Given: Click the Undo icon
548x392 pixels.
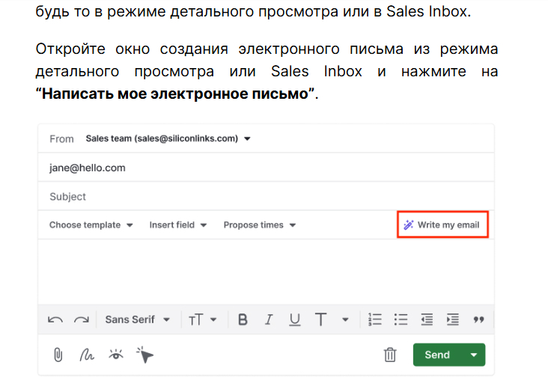Looking at the screenshot, I should click(55, 319).
